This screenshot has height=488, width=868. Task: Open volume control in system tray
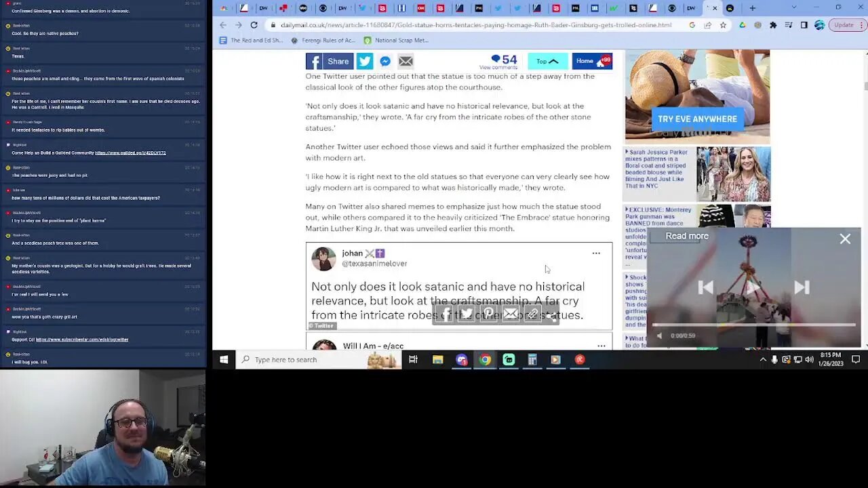coord(809,360)
